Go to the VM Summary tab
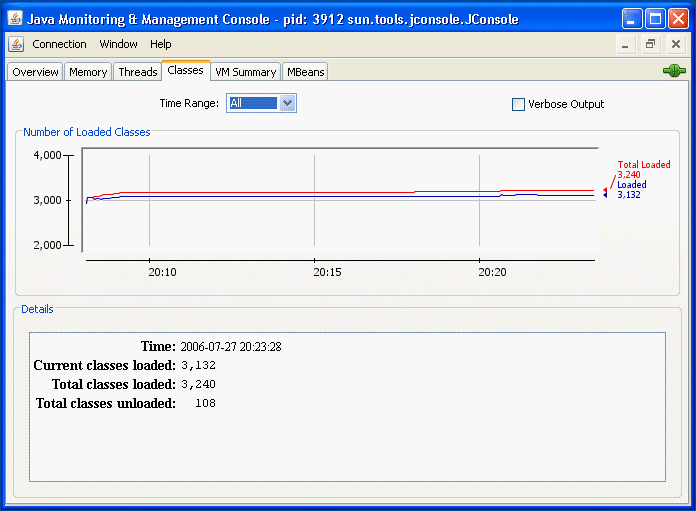This screenshot has height=511, width=696. (x=245, y=72)
